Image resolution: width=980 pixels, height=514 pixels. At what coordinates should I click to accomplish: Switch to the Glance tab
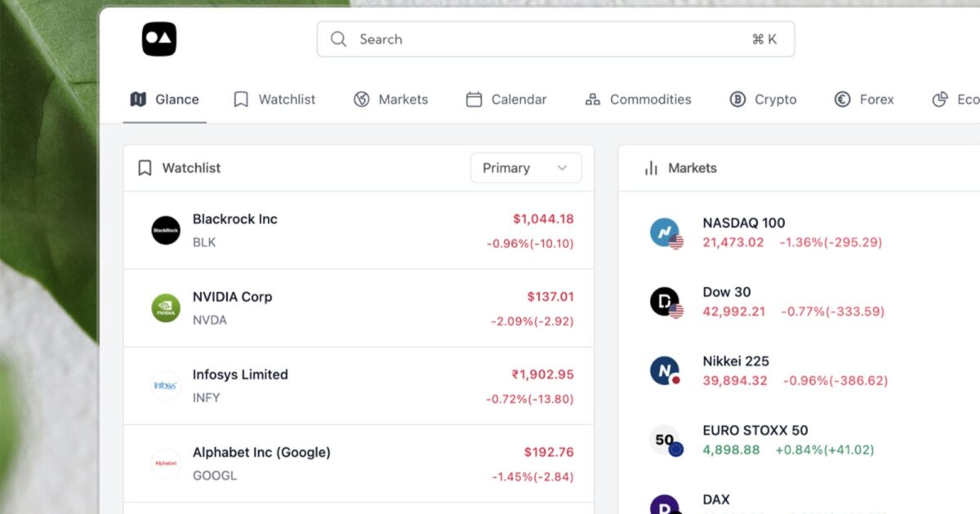click(164, 100)
